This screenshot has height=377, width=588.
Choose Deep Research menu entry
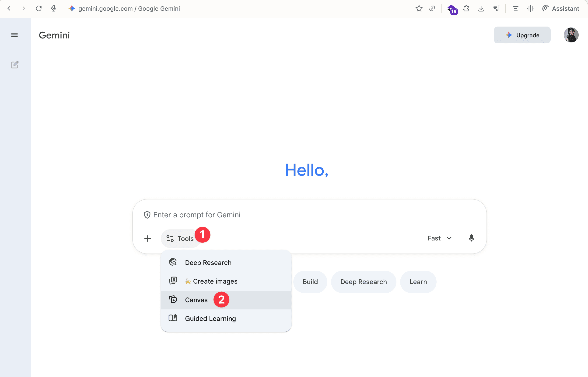tap(208, 263)
